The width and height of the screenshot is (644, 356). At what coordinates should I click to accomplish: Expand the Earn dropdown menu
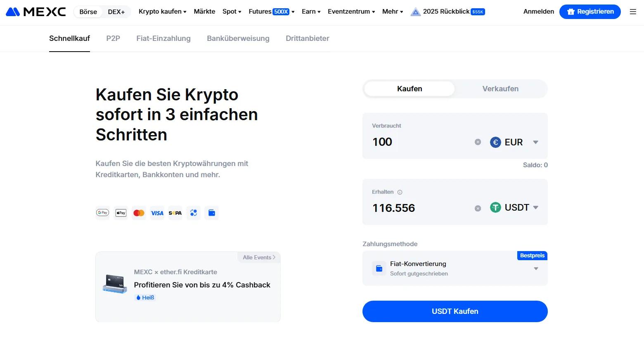[311, 12]
